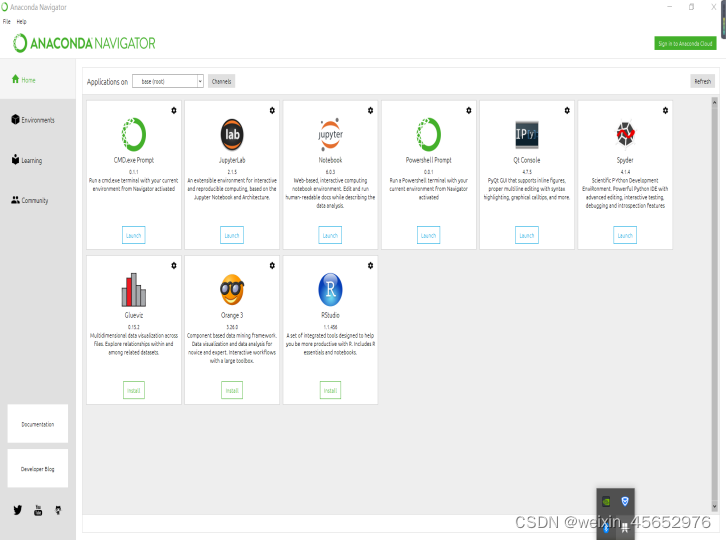This screenshot has height=540, width=726.
Task: Open the Spyder gear options
Action: point(665,110)
